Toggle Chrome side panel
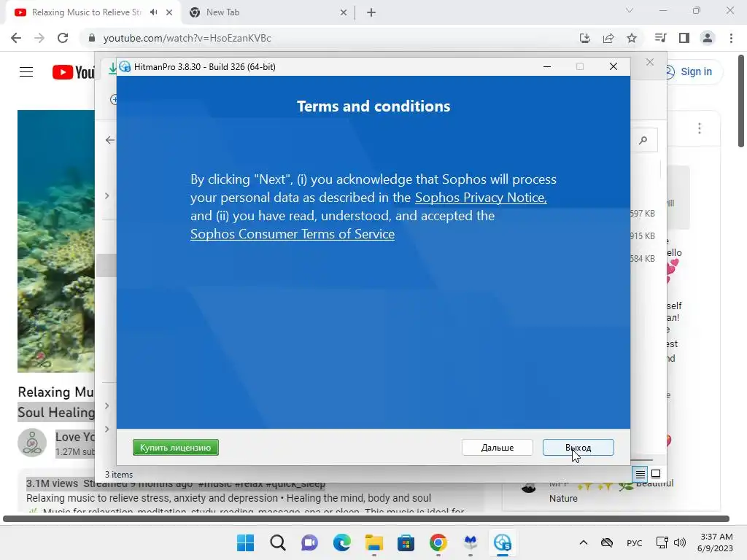This screenshot has width=747, height=560. pyautogui.click(x=684, y=38)
